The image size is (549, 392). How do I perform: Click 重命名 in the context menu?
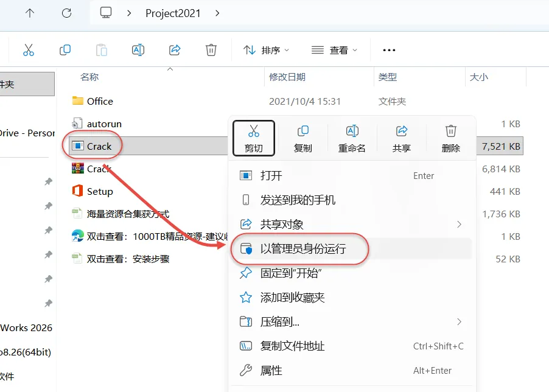coord(352,138)
